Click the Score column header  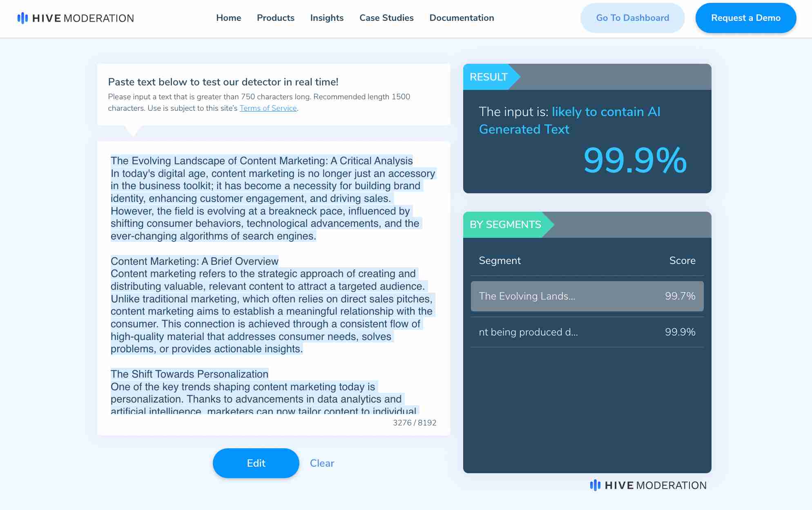682,260
